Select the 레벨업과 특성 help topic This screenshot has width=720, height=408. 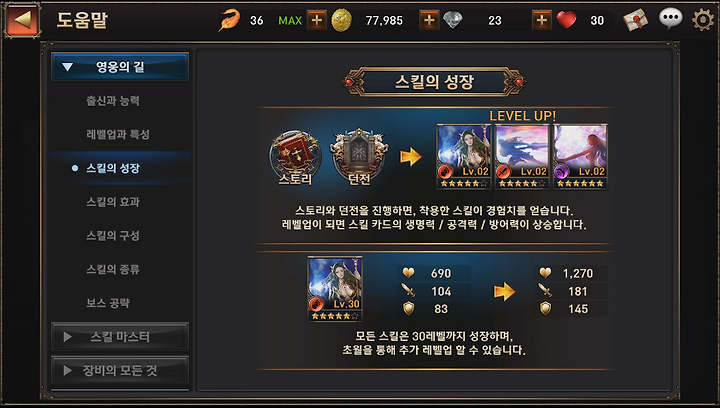[118, 134]
